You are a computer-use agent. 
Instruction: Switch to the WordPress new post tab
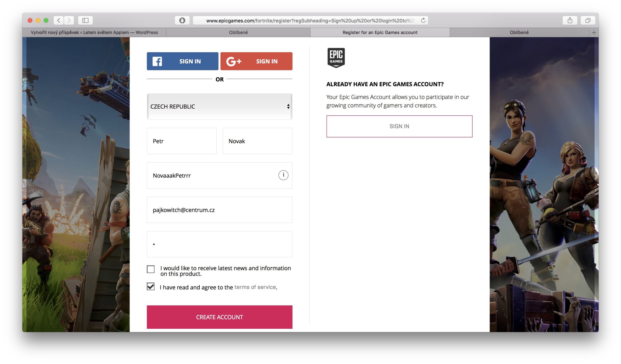click(x=94, y=32)
